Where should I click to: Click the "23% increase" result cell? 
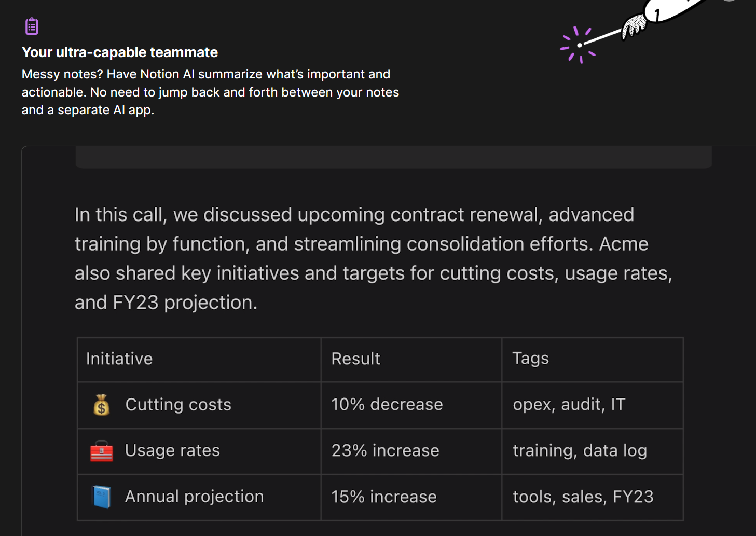click(x=385, y=450)
